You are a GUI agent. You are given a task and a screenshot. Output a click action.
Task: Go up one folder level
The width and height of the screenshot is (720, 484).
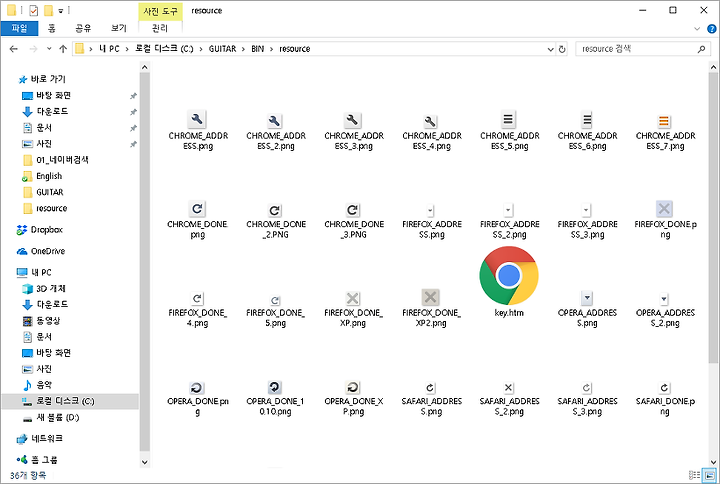[x=63, y=49]
